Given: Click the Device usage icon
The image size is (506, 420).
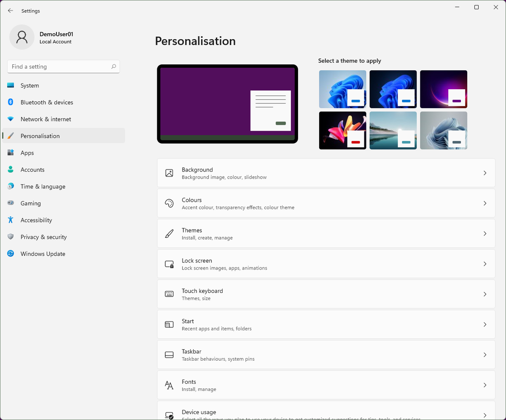Looking at the screenshot, I should [169, 415].
